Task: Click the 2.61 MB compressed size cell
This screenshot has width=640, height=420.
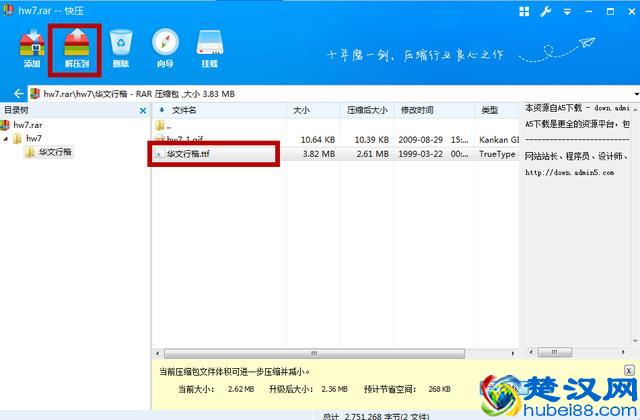Action: click(x=372, y=154)
